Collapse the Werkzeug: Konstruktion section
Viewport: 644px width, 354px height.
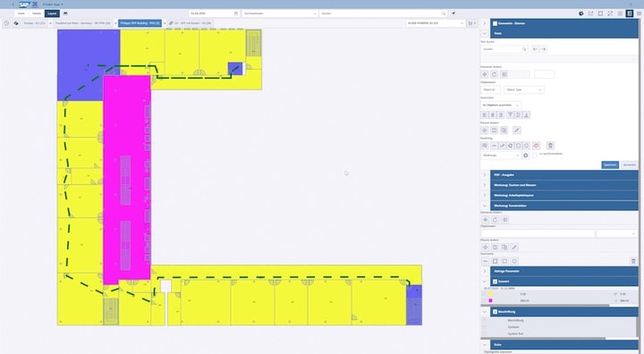[484, 206]
